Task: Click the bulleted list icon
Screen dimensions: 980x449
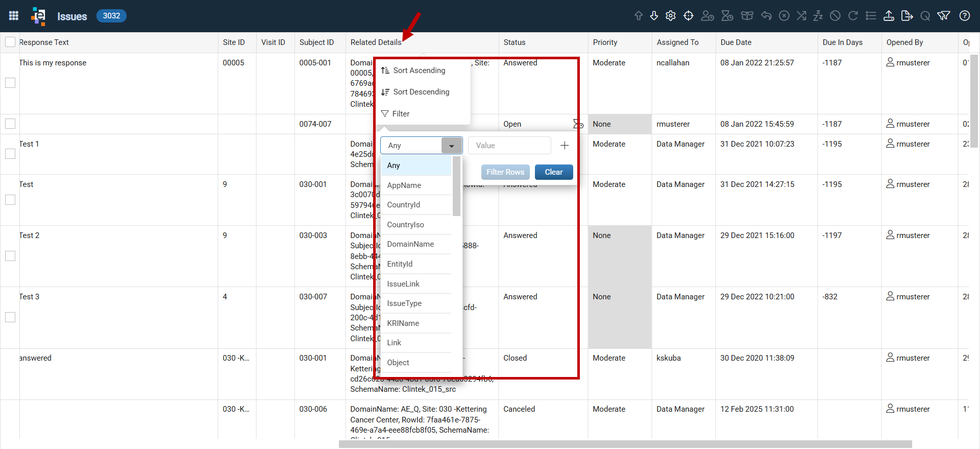Action: (x=871, y=16)
